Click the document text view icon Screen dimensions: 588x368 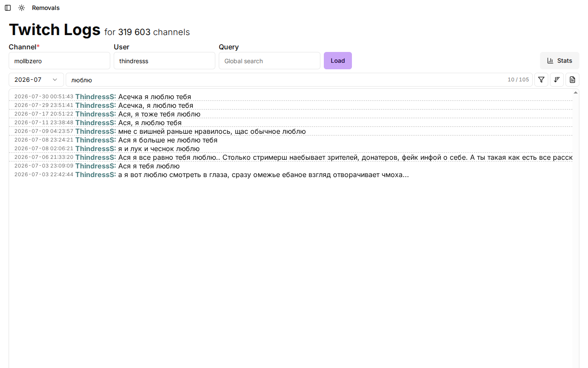572,80
